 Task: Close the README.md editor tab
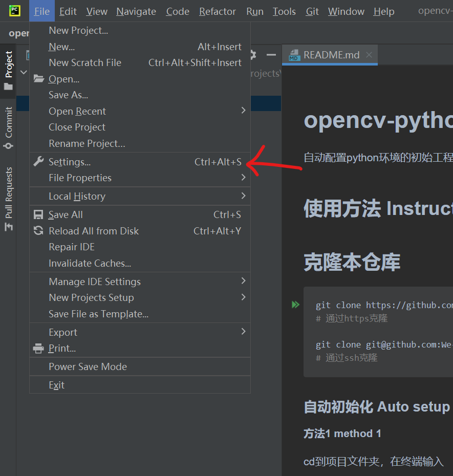[x=369, y=55]
